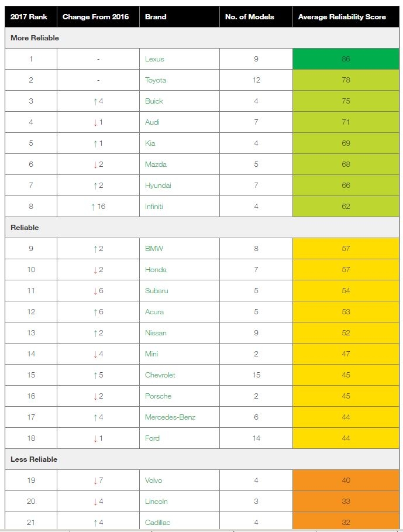
Task: Click the red down arrow in Volvo's row
Action: (x=95, y=480)
